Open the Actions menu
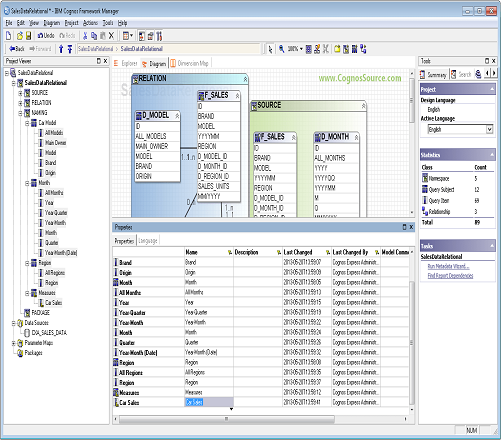 (90, 23)
